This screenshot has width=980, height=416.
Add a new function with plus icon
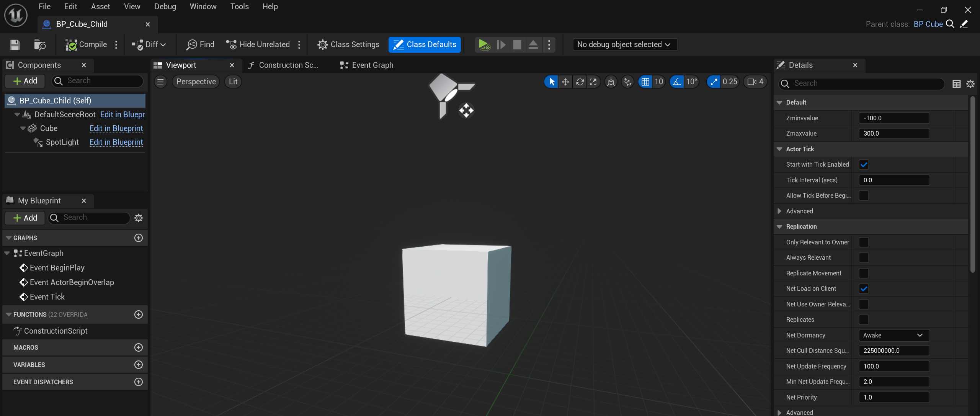(x=139, y=314)
